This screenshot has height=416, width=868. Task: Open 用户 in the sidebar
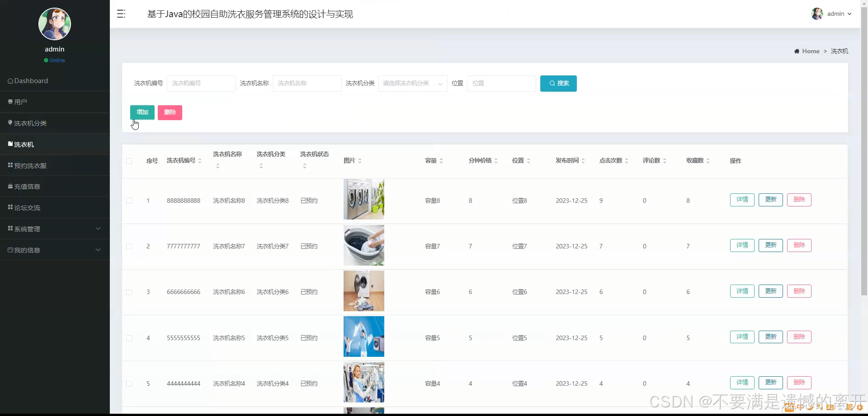[55, 102]
